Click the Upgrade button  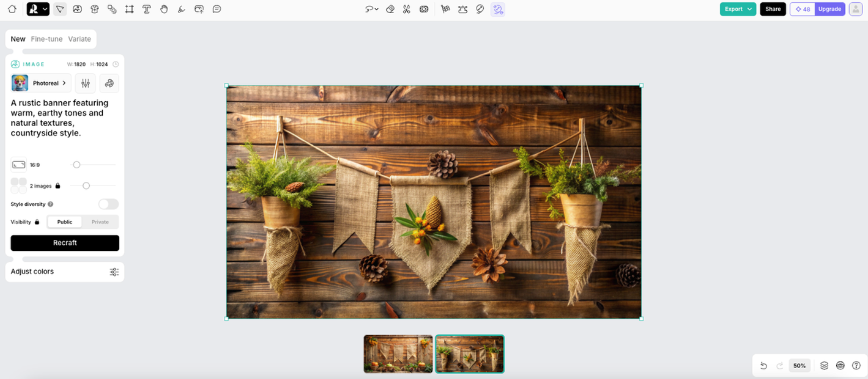pyautogui.click(x=830, y=9)
